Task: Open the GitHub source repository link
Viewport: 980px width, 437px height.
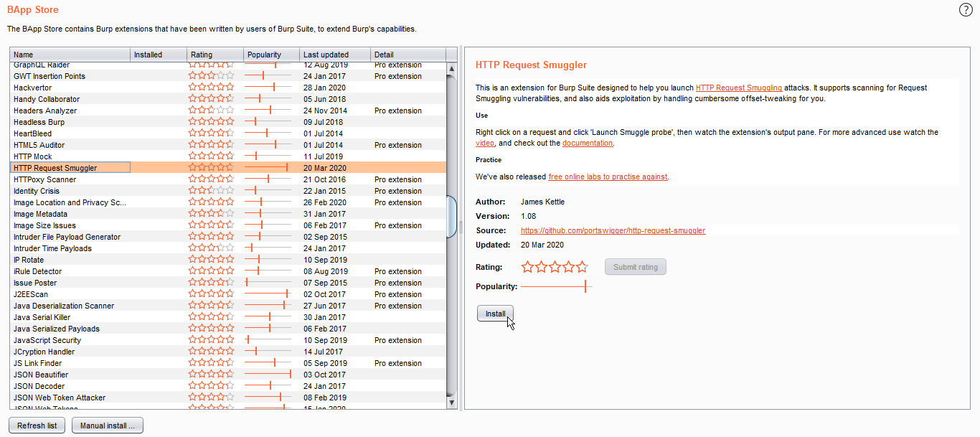Action: (613, 230)
